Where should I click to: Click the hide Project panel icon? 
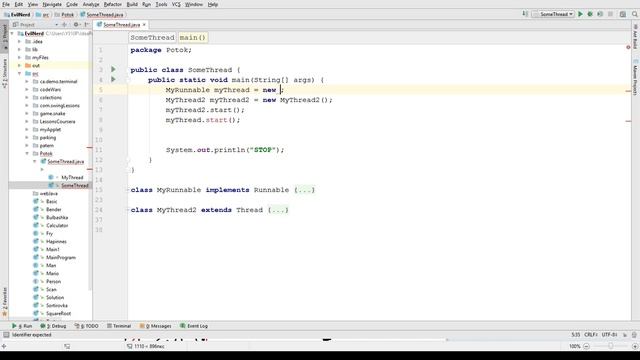point(87,24)
